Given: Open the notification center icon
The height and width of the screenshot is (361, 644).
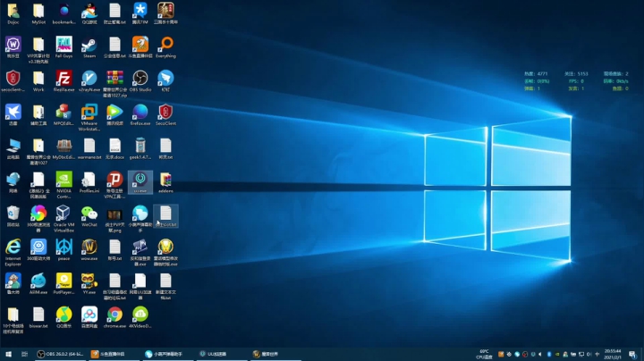Looking at the screenshot, I should click(x=632, y=354).
